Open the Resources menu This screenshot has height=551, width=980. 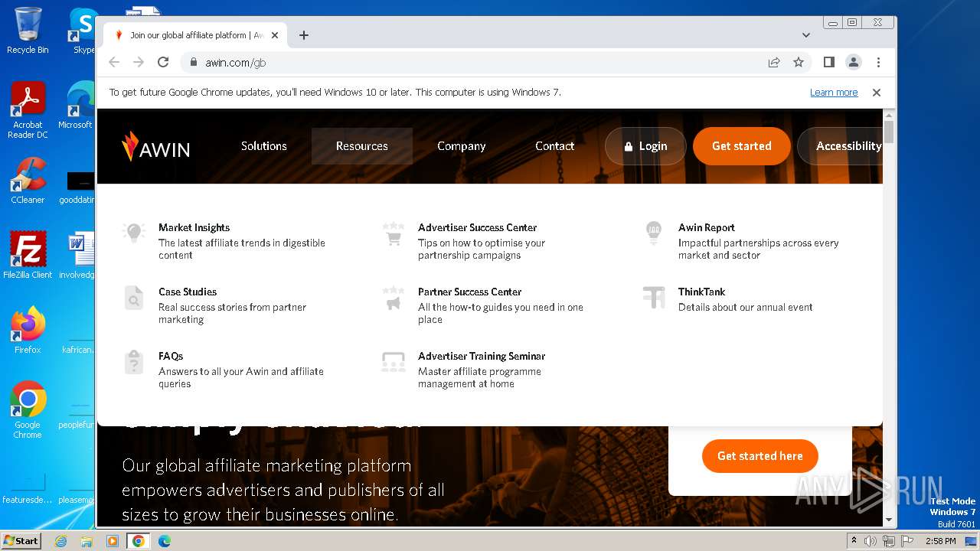pos(362,146)
